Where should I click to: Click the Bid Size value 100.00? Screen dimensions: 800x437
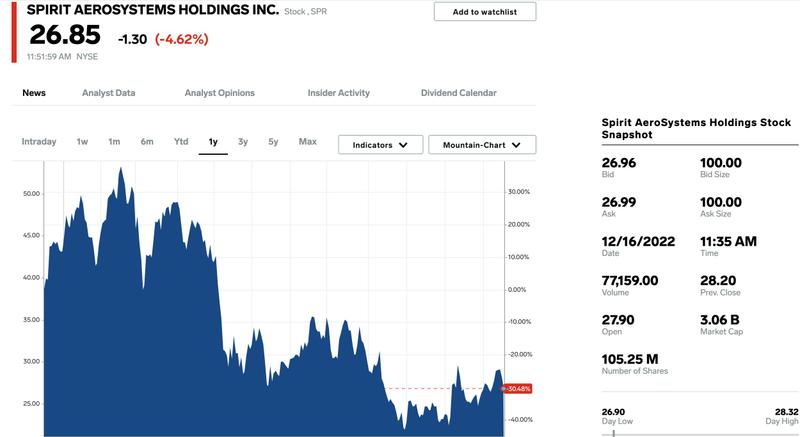(721, 163)
